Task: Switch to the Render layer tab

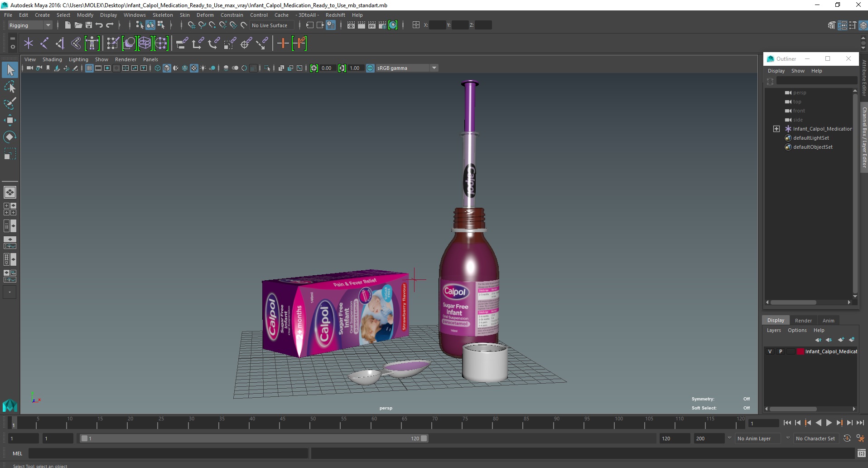Action: pyautogui.click(x=803, y=320)
